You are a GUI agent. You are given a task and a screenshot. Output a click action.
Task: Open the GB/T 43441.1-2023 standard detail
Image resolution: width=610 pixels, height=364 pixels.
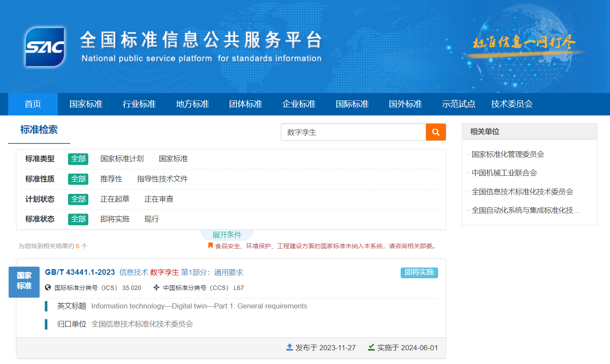pos(79,272)
